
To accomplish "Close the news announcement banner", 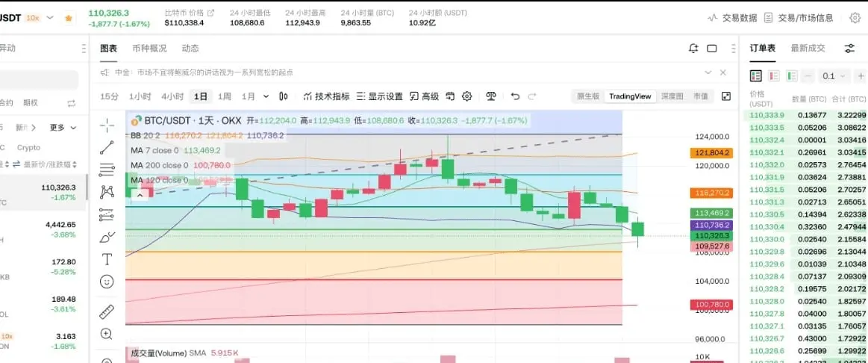I will click(723, 72).
